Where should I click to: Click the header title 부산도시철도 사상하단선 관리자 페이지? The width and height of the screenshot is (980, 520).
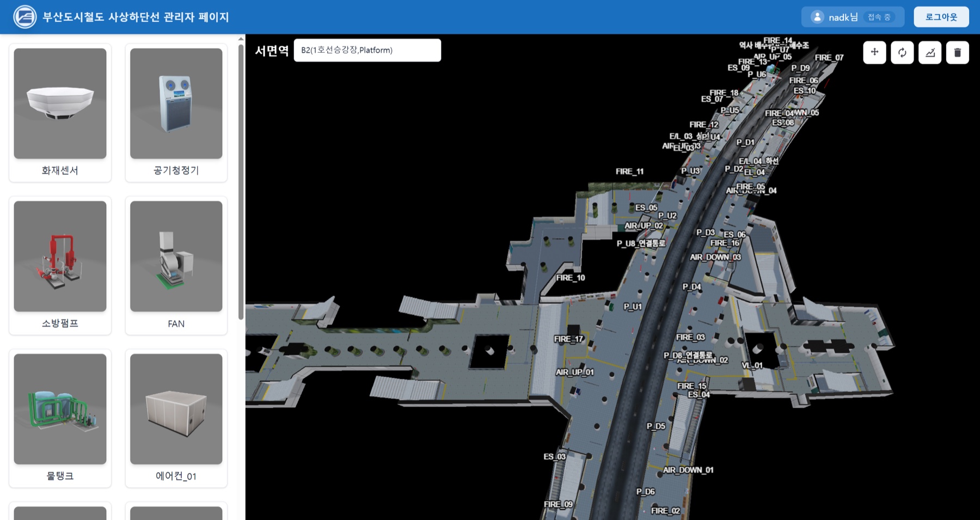pos(136,17)
